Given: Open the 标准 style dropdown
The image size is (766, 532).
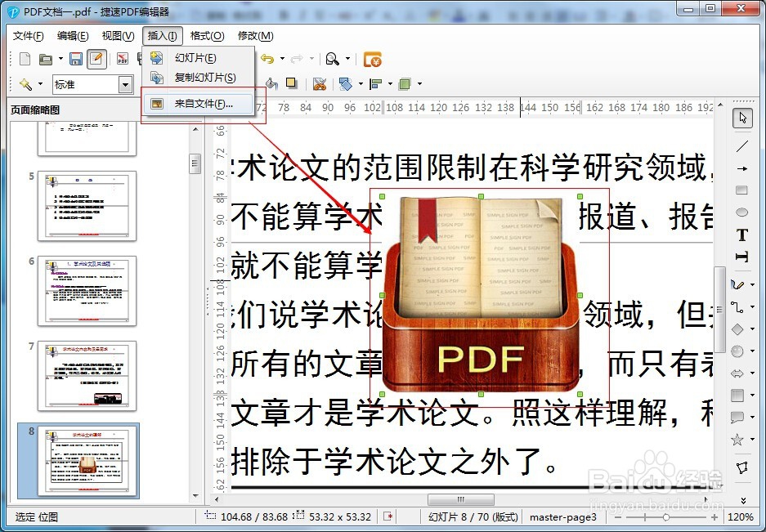Looking at the screenshot, I should pyautogui.click(x=126, y=84).
